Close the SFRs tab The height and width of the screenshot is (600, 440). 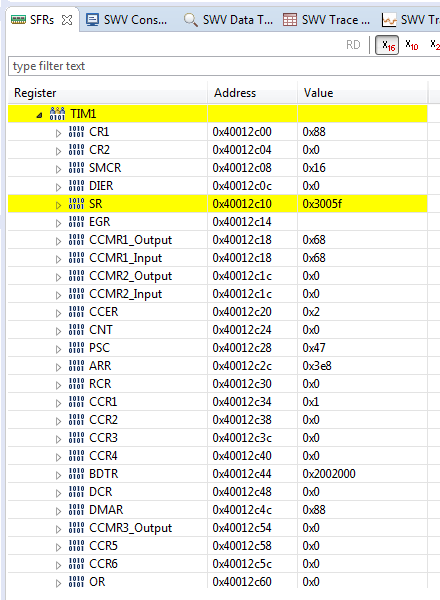(x=67, y=20)
